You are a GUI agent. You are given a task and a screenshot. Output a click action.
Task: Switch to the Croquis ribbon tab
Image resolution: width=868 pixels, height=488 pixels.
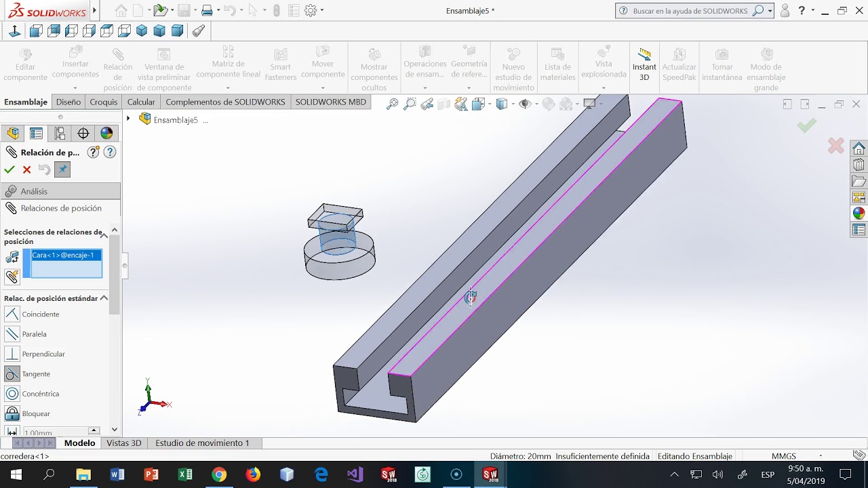[104, 102]
